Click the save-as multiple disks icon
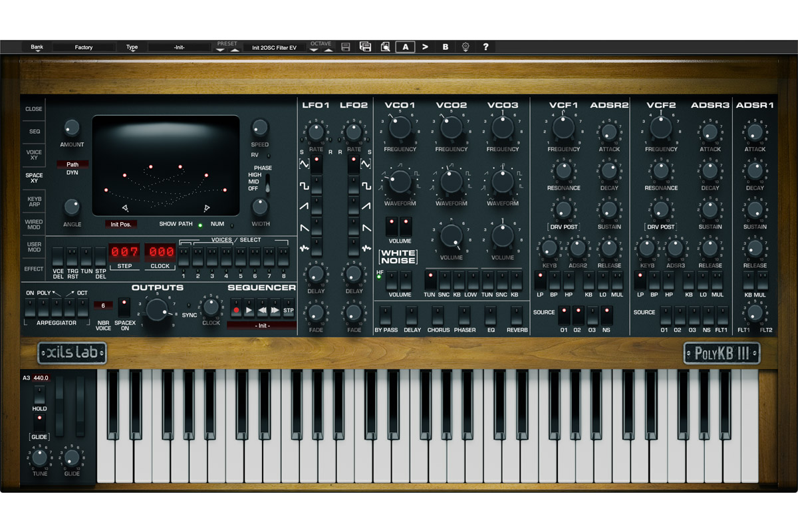Image resolution: width=798 pixels, height=532 pixels. point(365,47)
